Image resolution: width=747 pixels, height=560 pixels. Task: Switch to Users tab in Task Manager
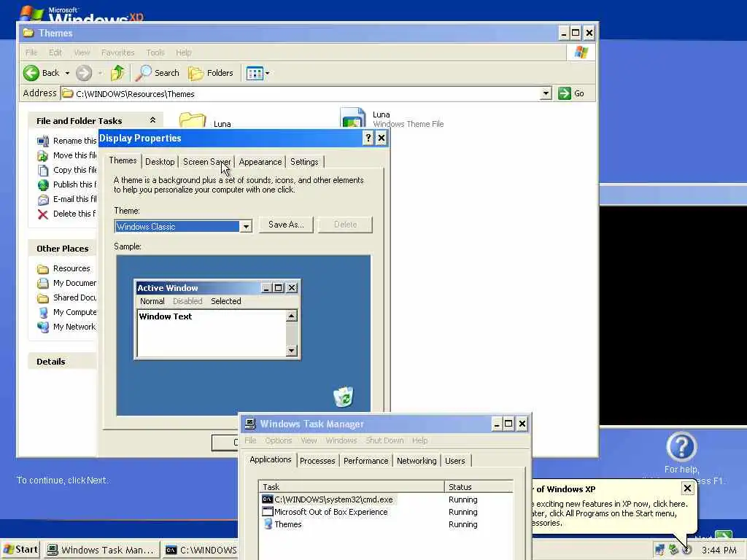[x=455, y=461]
